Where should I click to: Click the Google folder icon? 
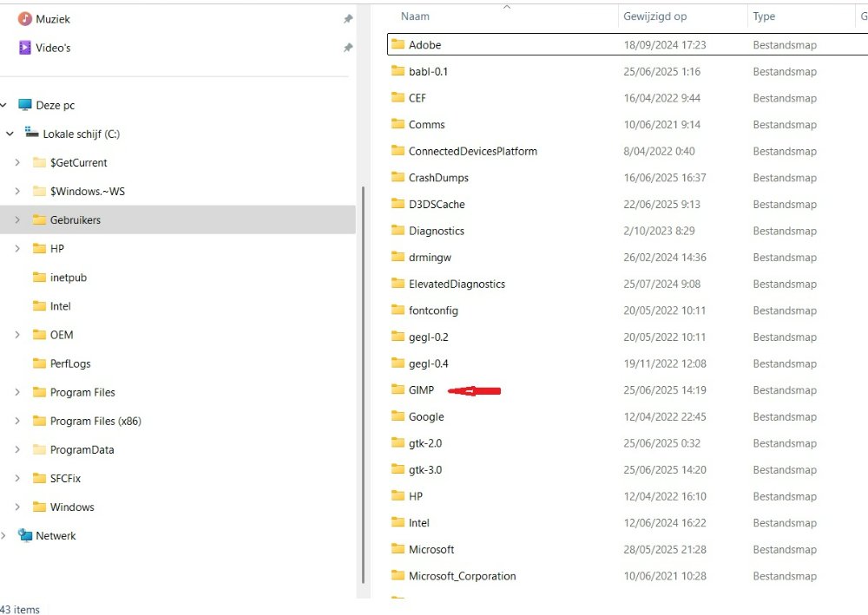398,417
